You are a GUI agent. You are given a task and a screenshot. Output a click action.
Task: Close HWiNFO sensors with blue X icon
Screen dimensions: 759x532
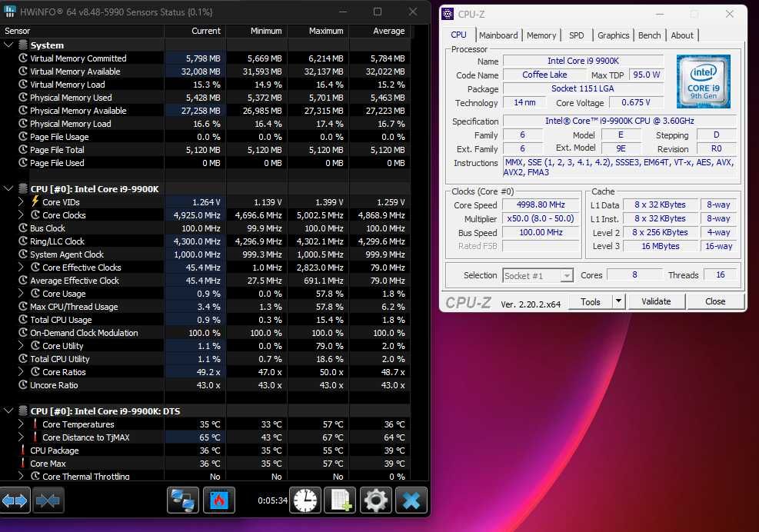pyautogui.click(x=411, y=500)
